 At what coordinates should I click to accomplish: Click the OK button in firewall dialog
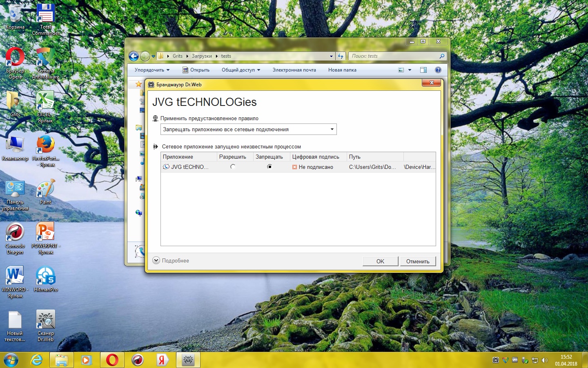click(x=380, y=261)
